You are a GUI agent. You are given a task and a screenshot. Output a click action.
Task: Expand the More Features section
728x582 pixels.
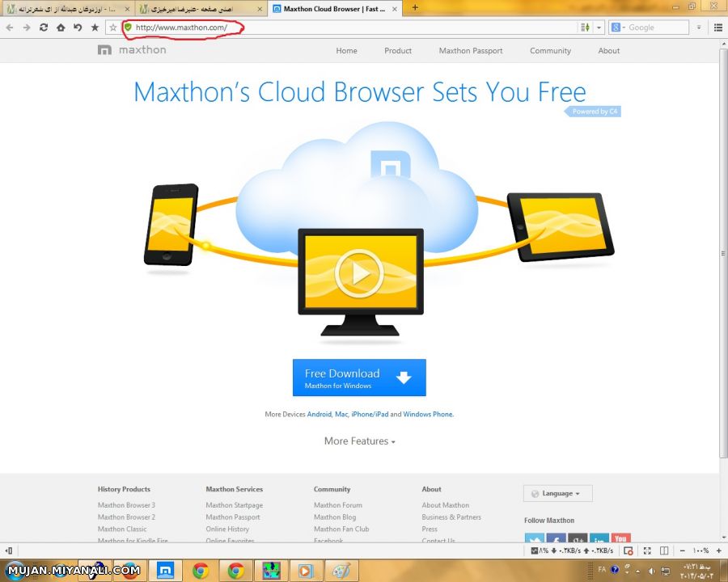pyautogui.click(x=359, y=441)
